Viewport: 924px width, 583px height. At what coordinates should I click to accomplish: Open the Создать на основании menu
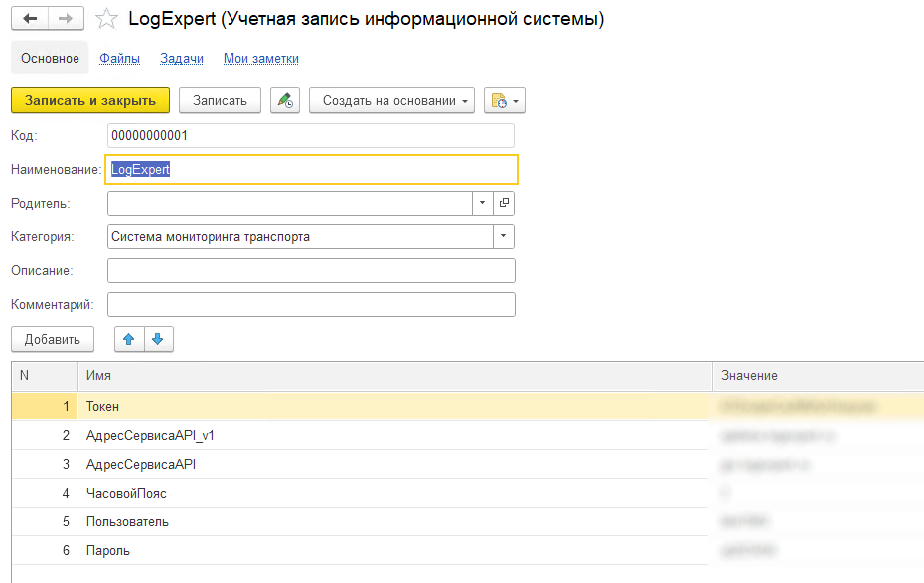point(391,100)
